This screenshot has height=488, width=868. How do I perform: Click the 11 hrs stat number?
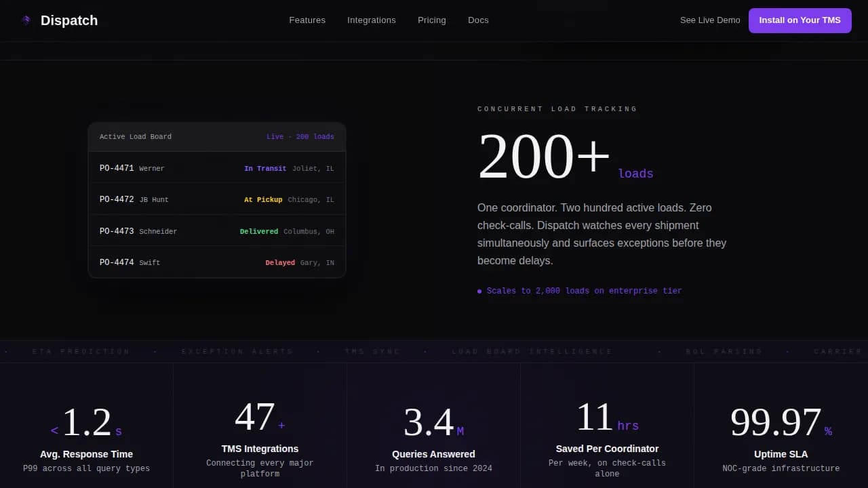pos(607,418)
